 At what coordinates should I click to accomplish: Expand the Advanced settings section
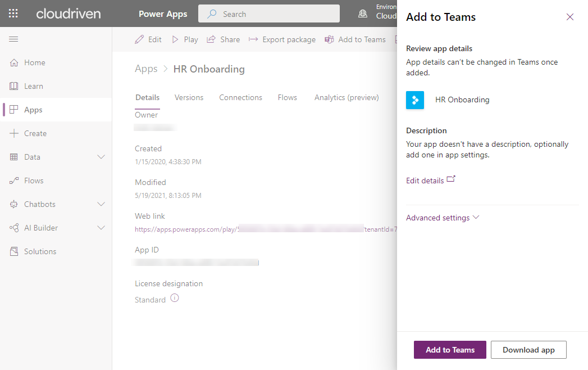tap(442, 218)
